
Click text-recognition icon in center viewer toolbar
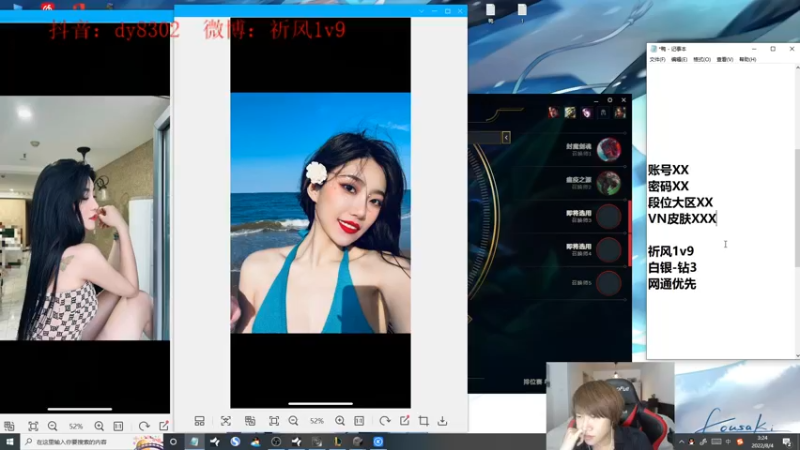point(250,421)
